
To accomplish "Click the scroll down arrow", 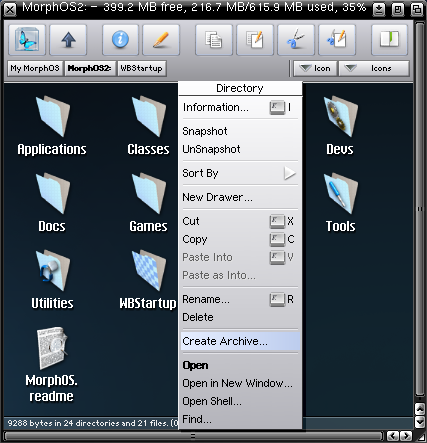I will [420, 423].
